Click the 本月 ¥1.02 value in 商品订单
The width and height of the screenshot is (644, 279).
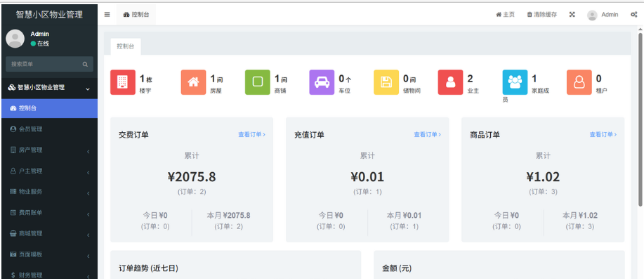coord(580,215)
